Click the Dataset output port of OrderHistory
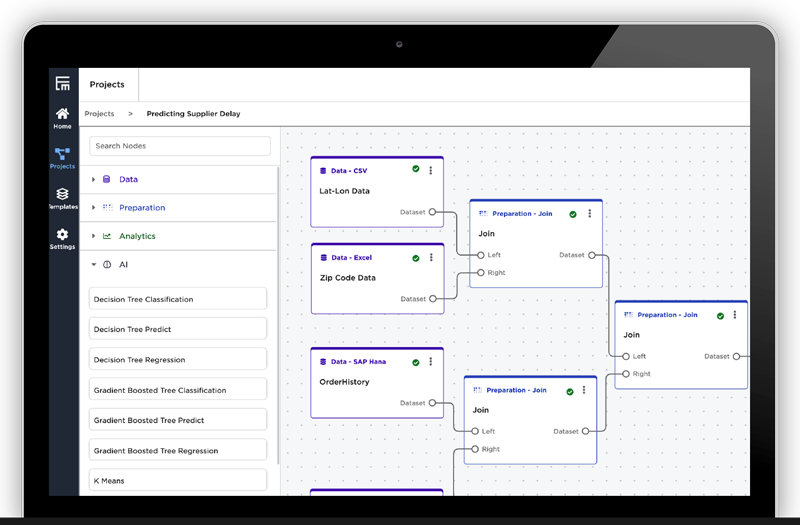The image size is (800, 525). (432, 404)
